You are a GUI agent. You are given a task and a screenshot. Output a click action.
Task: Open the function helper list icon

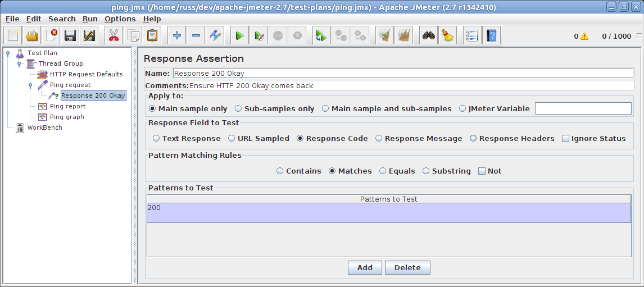(472, 36)
